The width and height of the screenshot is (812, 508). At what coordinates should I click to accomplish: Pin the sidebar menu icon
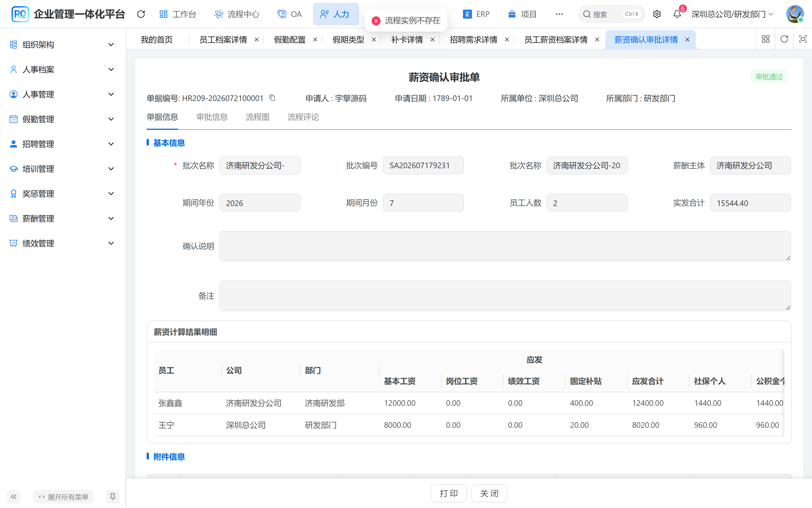pyautogui.click(x=113, y=497)
